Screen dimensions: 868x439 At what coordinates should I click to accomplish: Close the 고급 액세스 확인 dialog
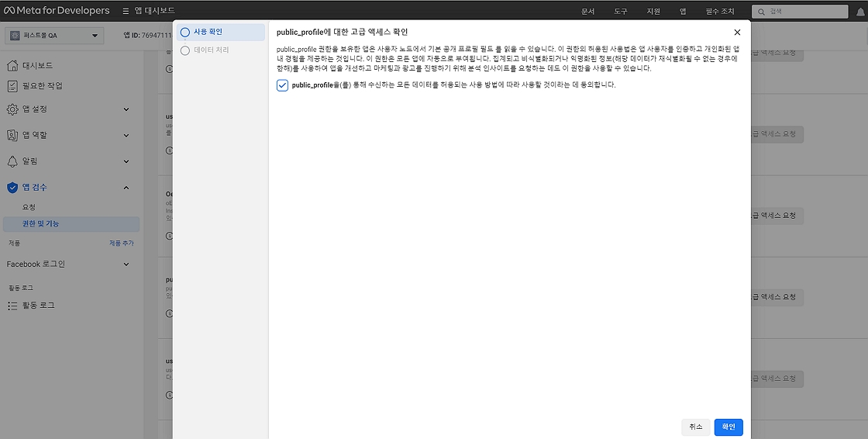pos(737,32)
